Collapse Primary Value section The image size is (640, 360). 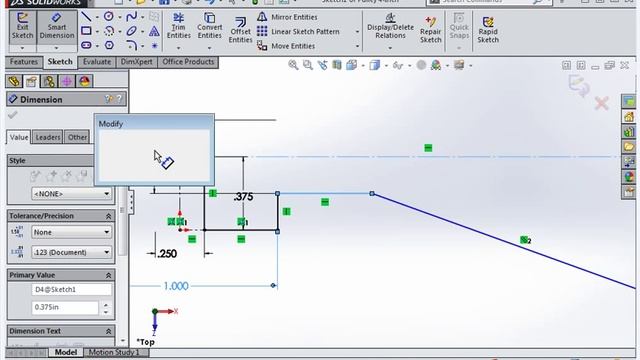click(109, 276)
